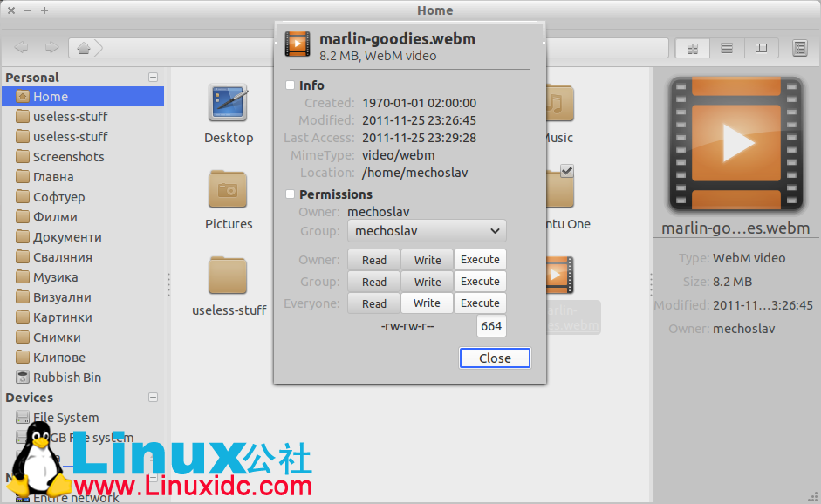Screen dimensions: 821x504
Task: Open Rubbish Bin in sidebar
Action: coord(66,378)
